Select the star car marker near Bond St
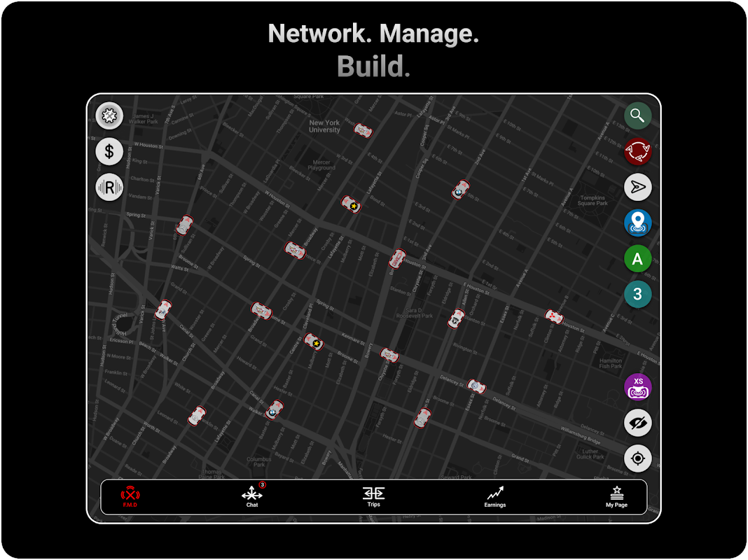Image resolution: width=748 pixels, height=560 pixels. point(351,204)
